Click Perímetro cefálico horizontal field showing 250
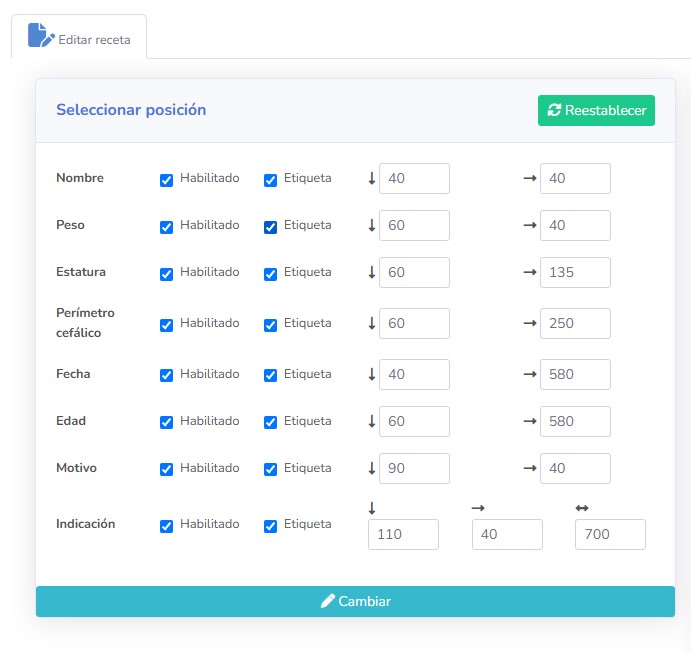The image size is (691, 653). 575,323
